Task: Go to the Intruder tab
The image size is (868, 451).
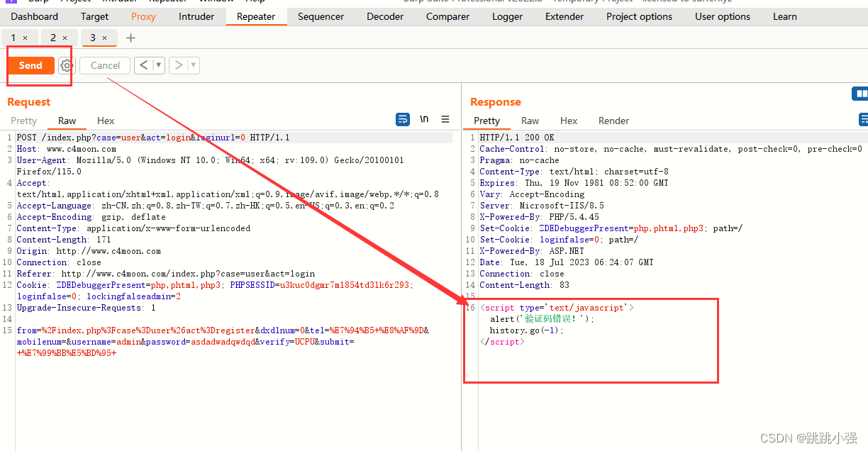Action: point(196,16)
